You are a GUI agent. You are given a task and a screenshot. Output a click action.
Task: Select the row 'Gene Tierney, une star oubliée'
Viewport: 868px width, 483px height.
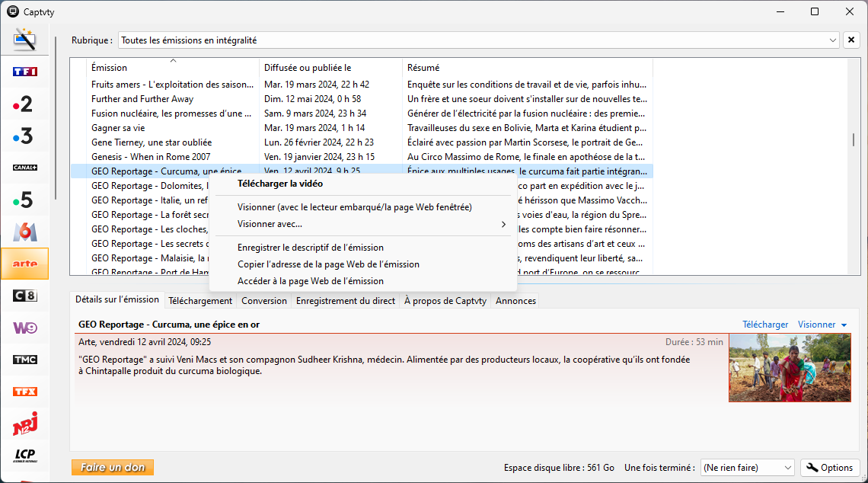(362, 142)
